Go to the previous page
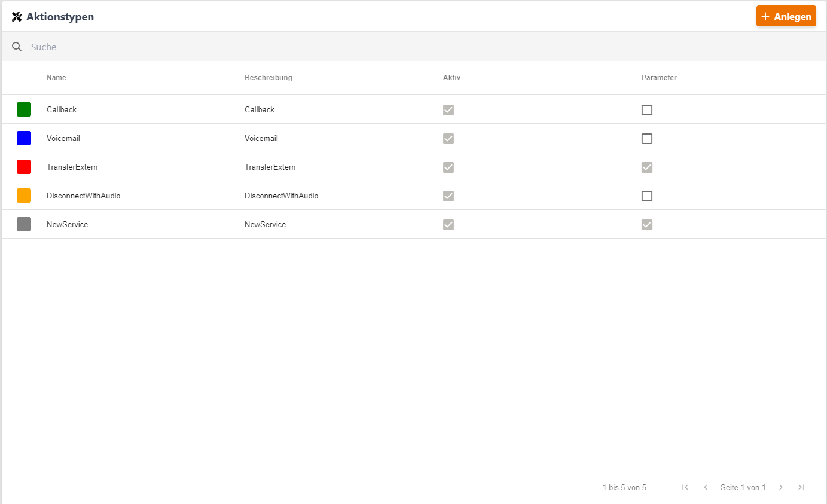Screen dimensions: 827x504 706,487
